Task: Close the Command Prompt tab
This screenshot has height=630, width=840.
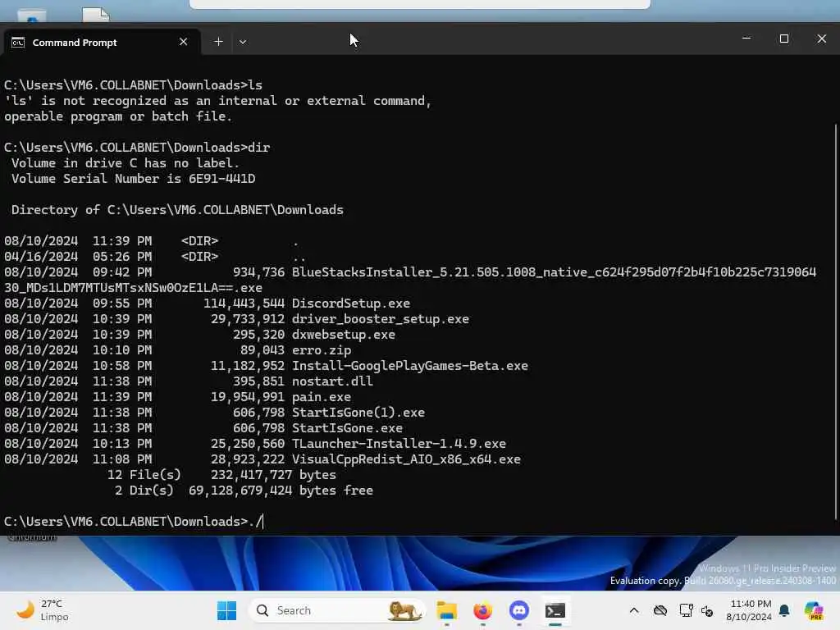Action: pyautogui.click(x=183, y=42)
